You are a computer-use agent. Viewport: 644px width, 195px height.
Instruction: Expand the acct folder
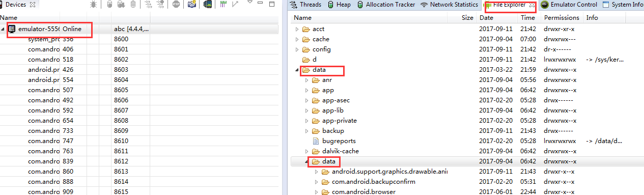pos(297,29)
